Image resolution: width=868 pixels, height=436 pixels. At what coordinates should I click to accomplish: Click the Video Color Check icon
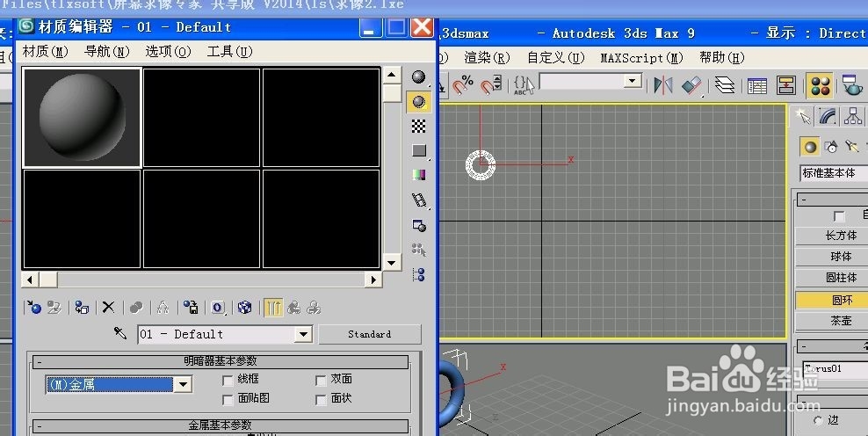pos(419,175)
